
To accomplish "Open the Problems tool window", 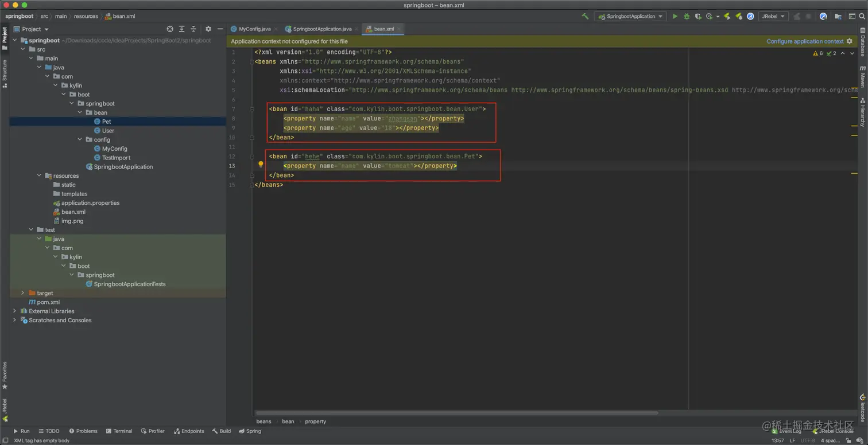I will [83, 431].
